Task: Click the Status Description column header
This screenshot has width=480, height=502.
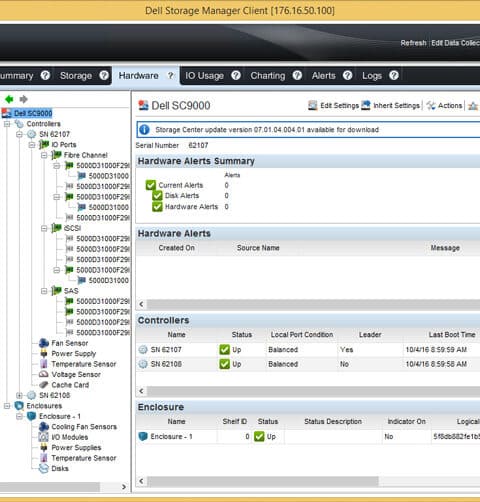Action: (333, 421)
